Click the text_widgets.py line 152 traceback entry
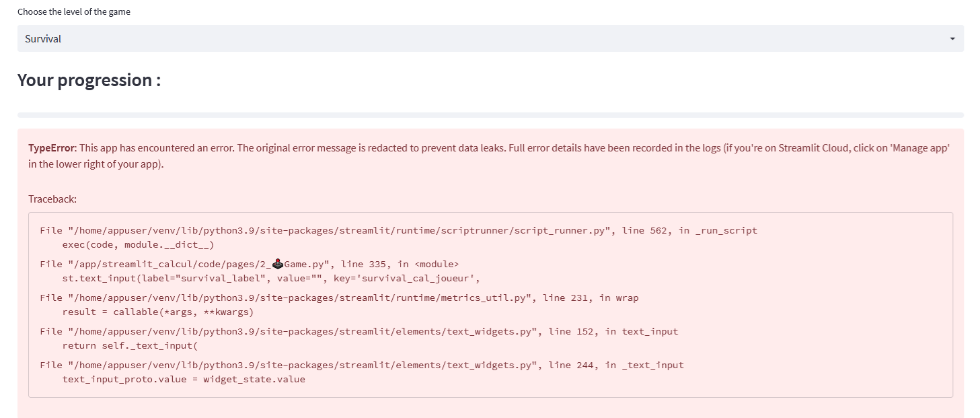 359,331
